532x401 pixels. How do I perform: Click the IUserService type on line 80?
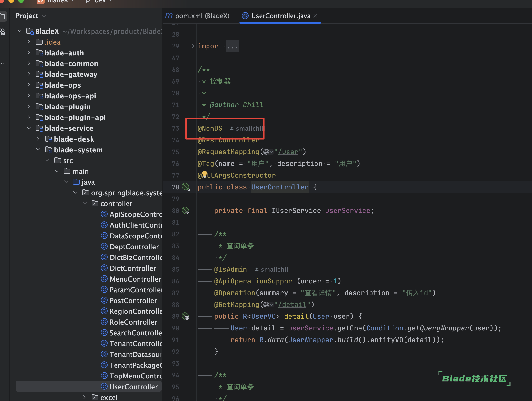coord(296,211)
